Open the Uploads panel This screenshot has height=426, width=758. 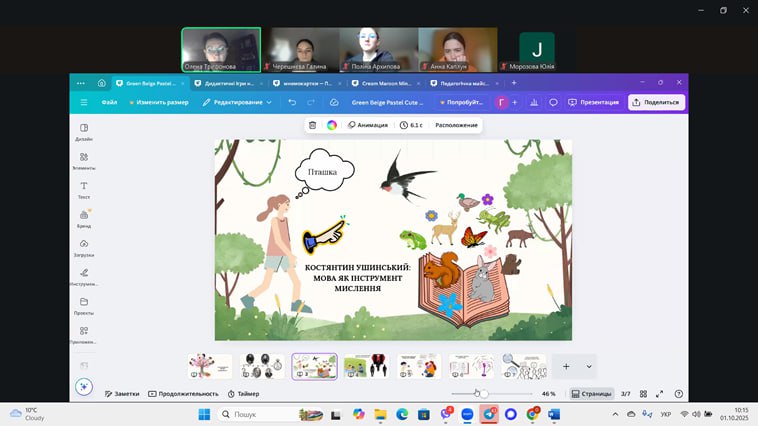pos(84,248)
